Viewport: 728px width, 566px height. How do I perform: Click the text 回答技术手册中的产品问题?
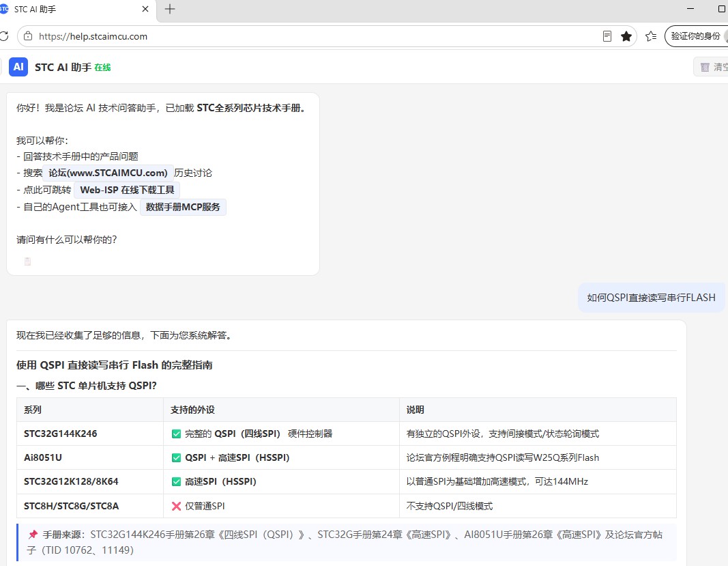[x=81, y=156]
